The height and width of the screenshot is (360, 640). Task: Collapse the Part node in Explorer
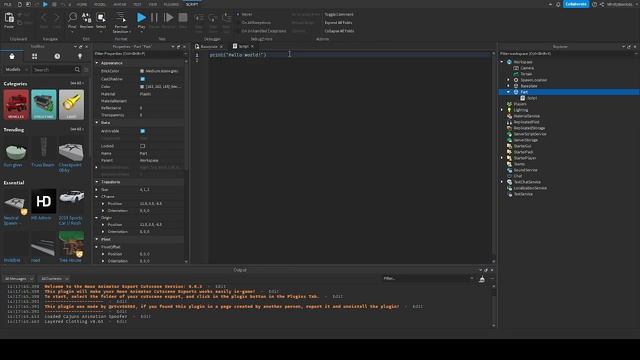(x=509, y=92)
